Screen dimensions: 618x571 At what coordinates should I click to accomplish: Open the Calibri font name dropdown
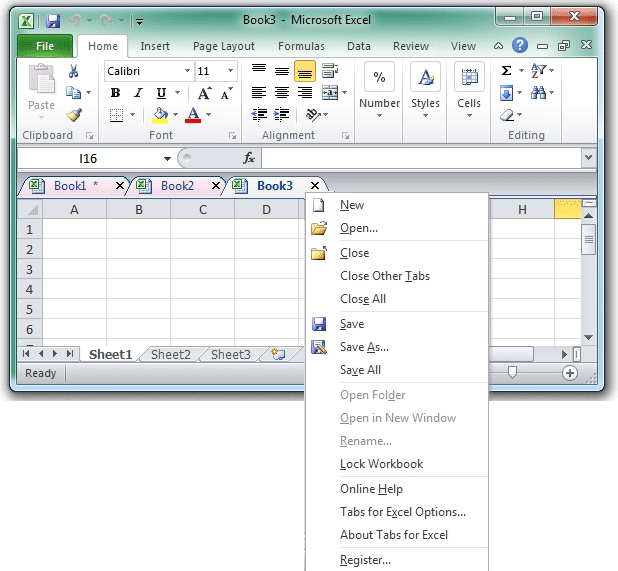click(x=188, y=71)
